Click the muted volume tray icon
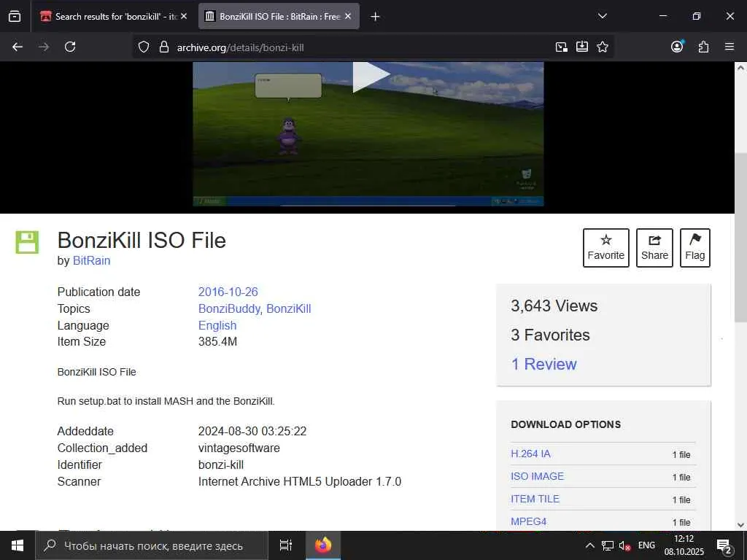The height and width of the screenshot is (560, 747). pyautogui.click(x=624, y=545)
